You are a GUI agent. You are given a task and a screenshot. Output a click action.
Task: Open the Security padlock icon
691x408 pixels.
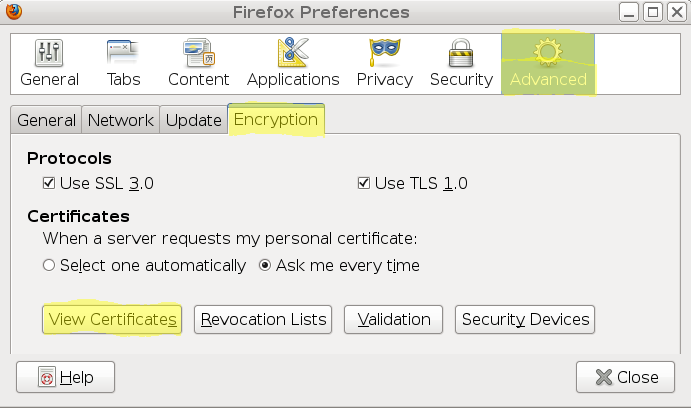tap(461, 53)
